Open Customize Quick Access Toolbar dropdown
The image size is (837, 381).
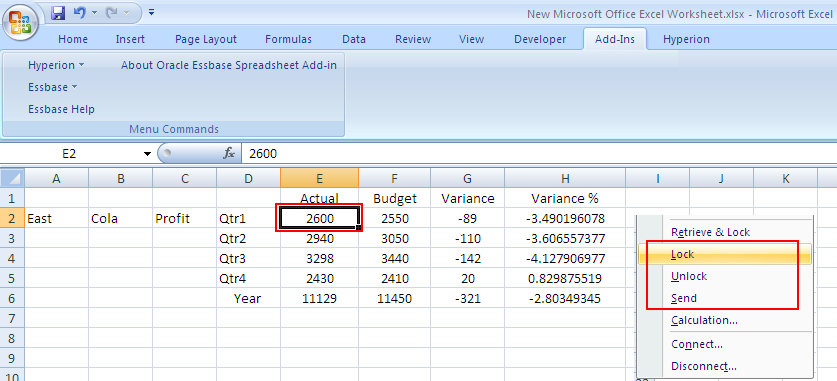(152, 12)
